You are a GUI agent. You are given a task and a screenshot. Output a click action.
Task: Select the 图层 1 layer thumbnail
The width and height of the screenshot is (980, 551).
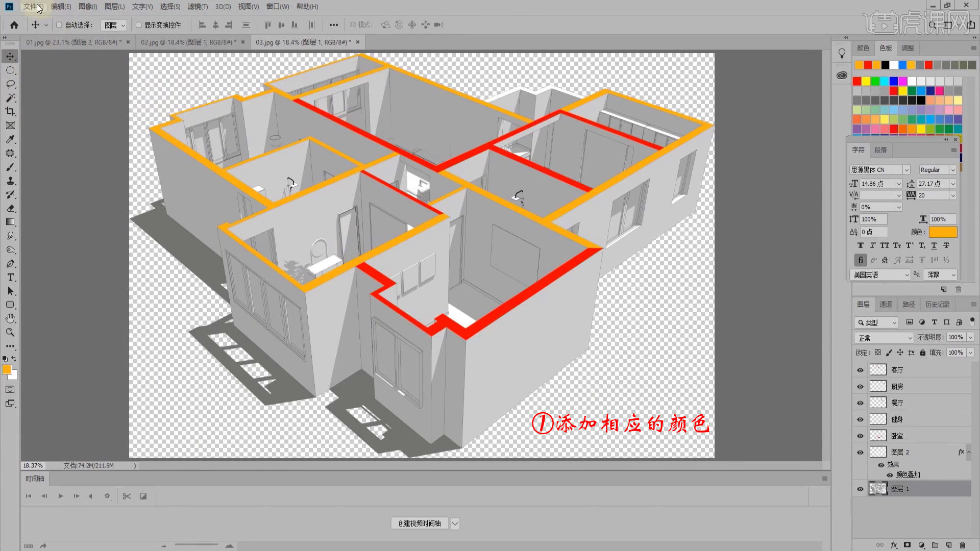coord(878,489)
